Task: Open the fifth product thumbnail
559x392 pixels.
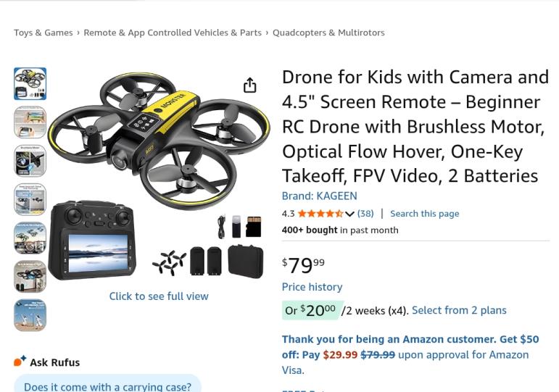Action: coord(30,238)
